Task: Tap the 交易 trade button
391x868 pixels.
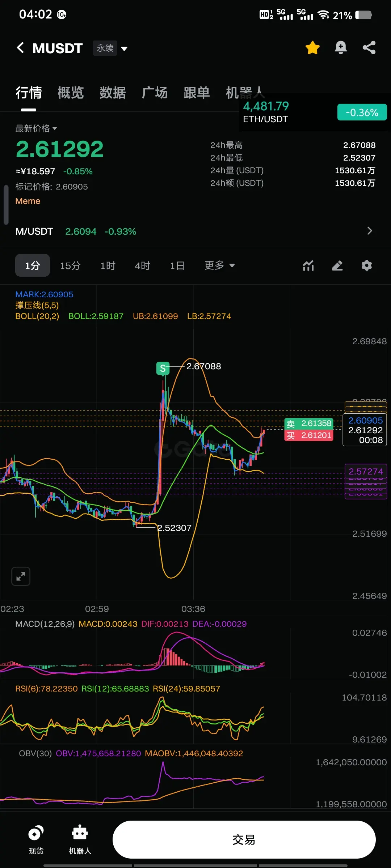Action: (x=244, y=839)
